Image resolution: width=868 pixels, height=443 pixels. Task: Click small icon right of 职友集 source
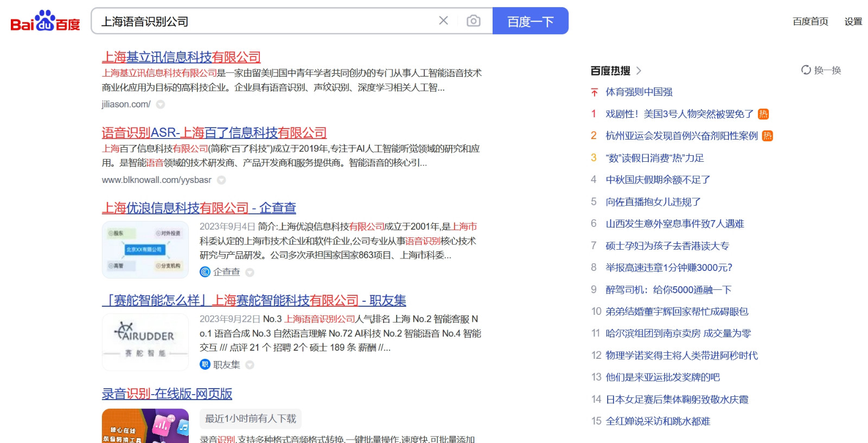(250, 365)
